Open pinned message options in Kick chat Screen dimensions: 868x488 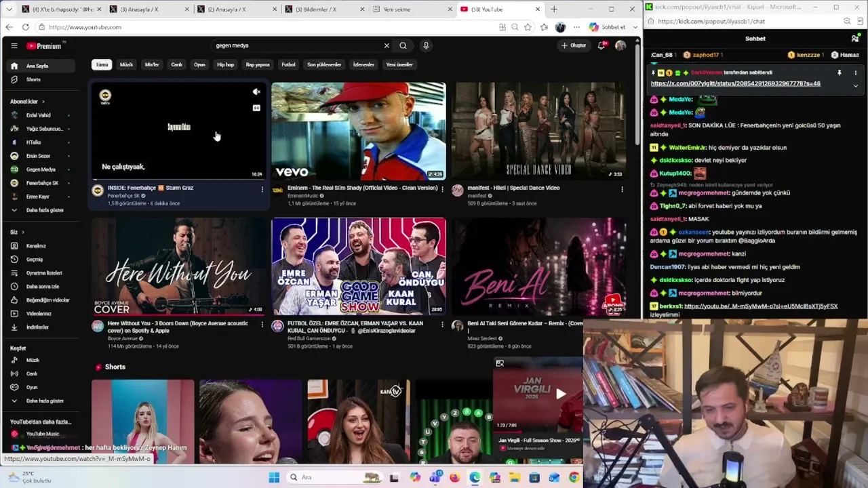[856, 73]
